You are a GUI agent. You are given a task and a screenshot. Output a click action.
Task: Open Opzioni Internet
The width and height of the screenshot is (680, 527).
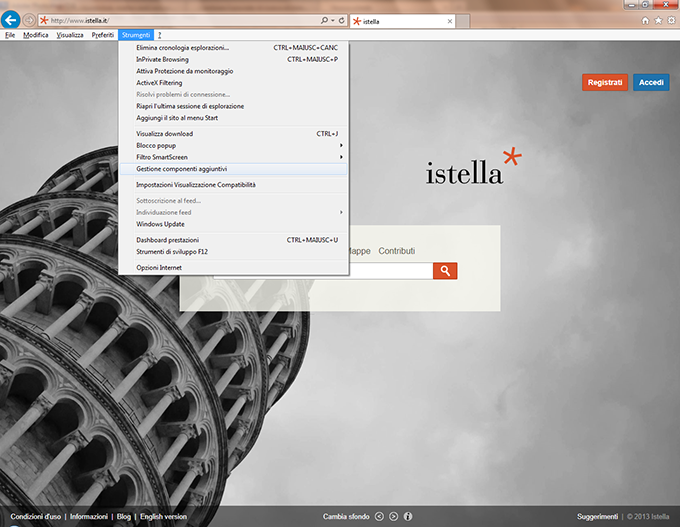pyautogui.click(x=233, y=268)
